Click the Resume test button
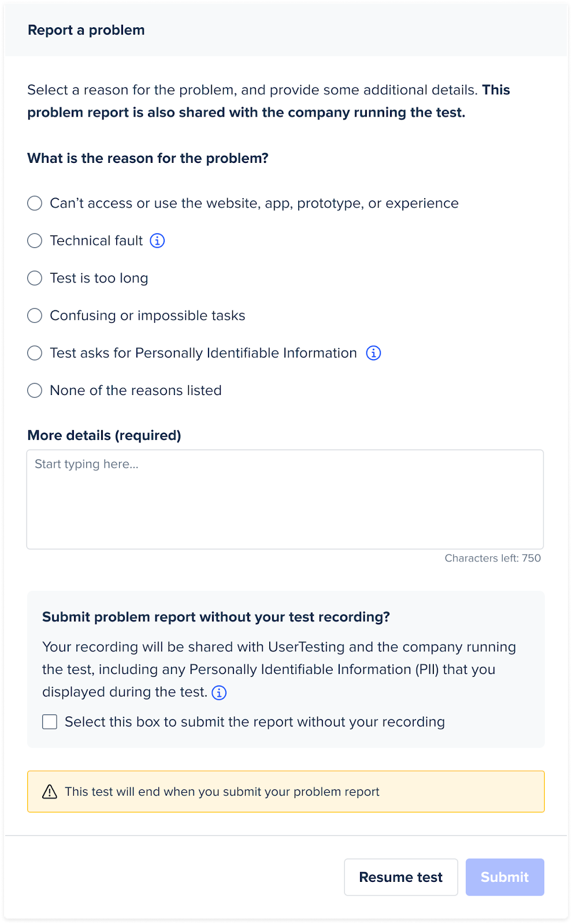Screen dimensions: 572x924 coord(401,877)
